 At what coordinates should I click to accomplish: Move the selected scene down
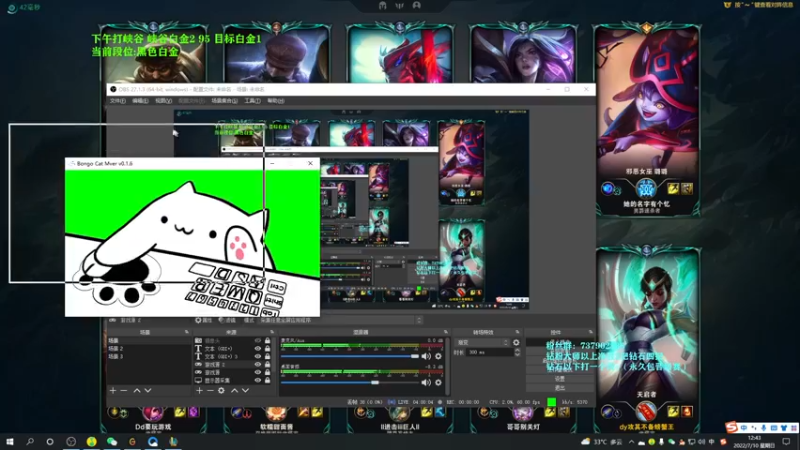(x=147, y=390)
